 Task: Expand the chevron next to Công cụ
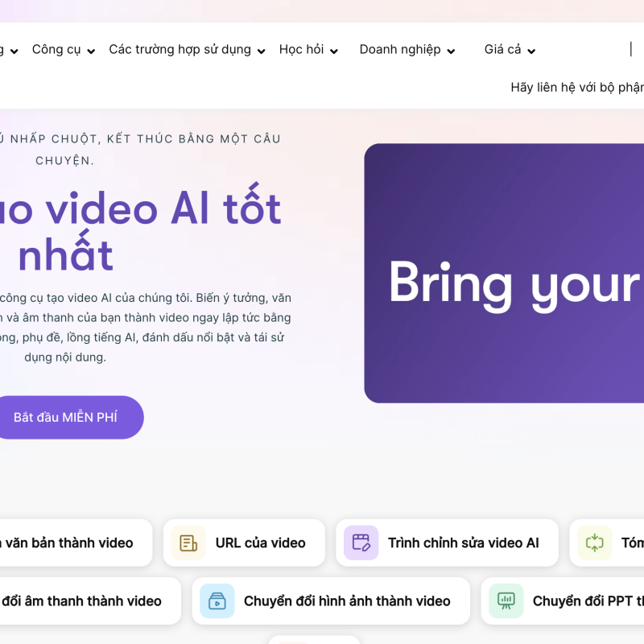click(x=91, y=52)
